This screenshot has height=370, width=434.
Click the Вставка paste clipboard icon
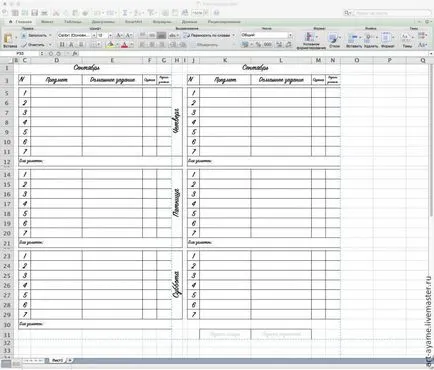8,38
